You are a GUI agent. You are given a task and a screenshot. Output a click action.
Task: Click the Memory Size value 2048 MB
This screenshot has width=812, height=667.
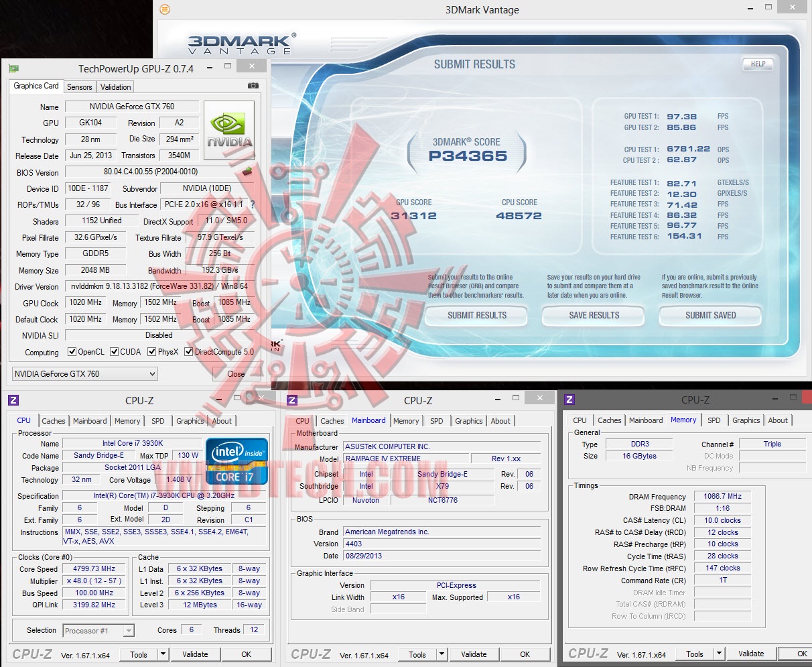coord(95,270)
